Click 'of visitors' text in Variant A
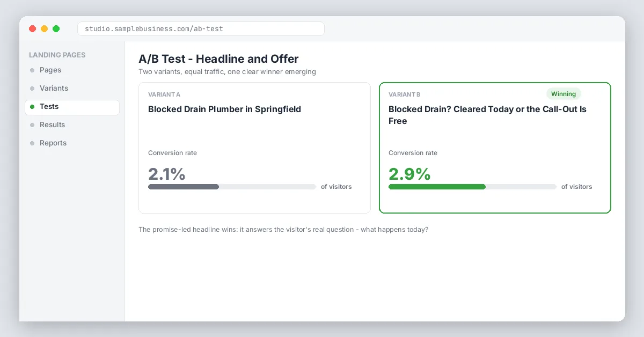 336,187
